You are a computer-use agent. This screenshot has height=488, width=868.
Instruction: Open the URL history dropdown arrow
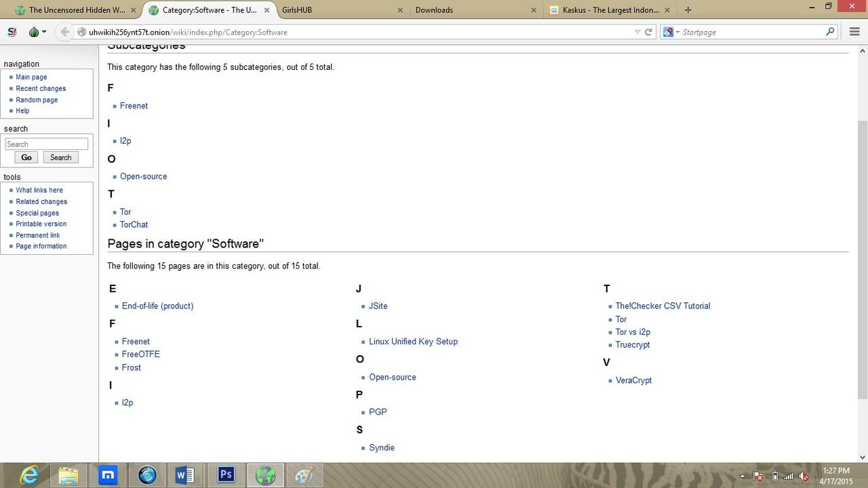pyautogui.click(x=637, y=32)
